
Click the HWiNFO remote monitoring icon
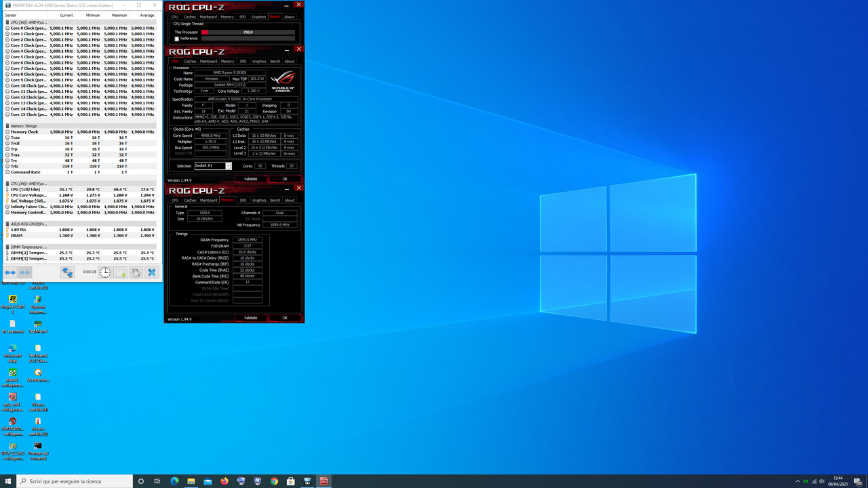pyautogui.click(x=67, y=272)
